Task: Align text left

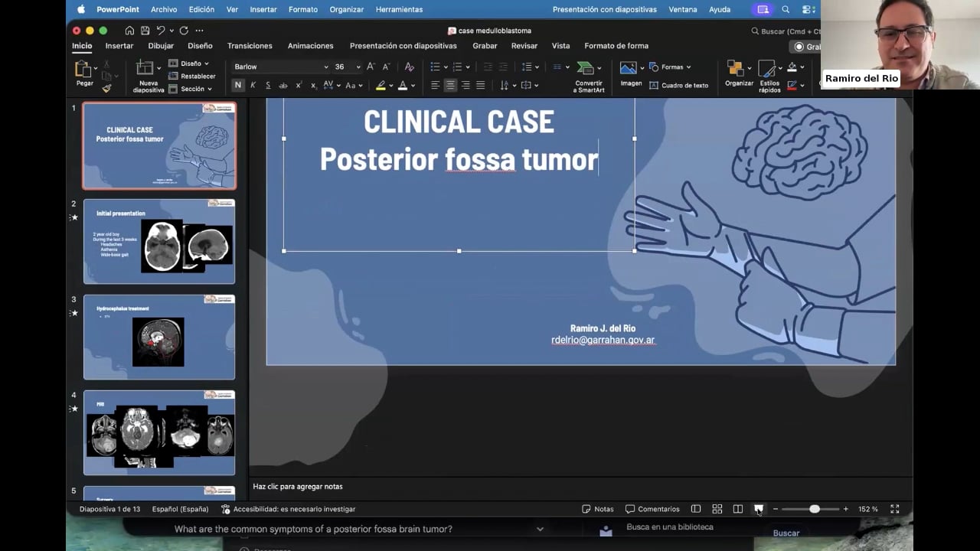Action: coord(435,85)
